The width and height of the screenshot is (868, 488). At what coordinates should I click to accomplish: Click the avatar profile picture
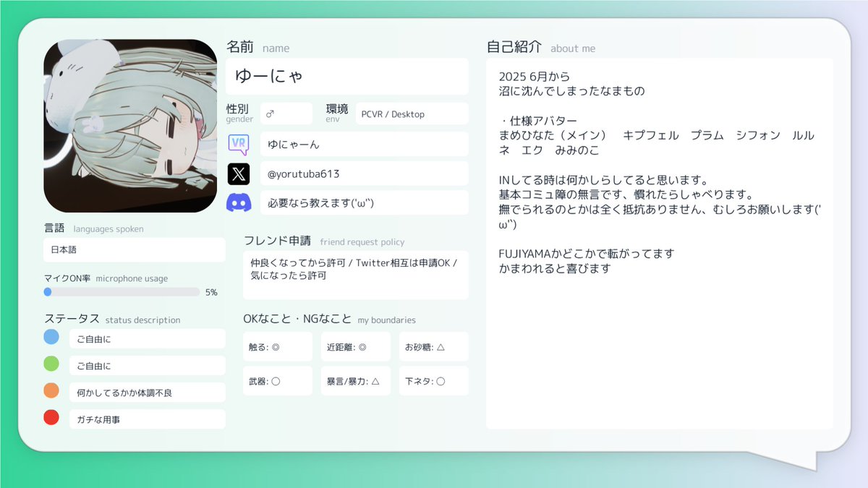[x=130, y=126]
